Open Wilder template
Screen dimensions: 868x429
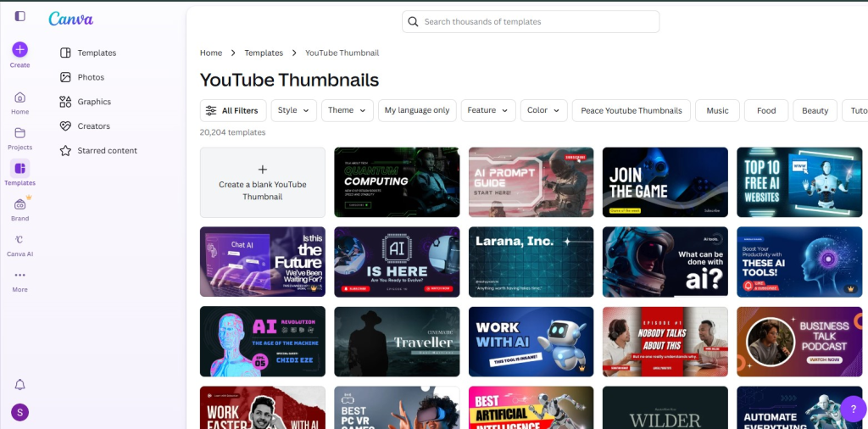tap(665, 408)
